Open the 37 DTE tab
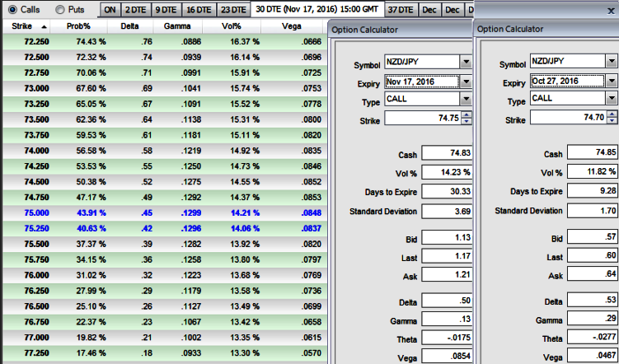The image size is (619, 364). point(399,10)
